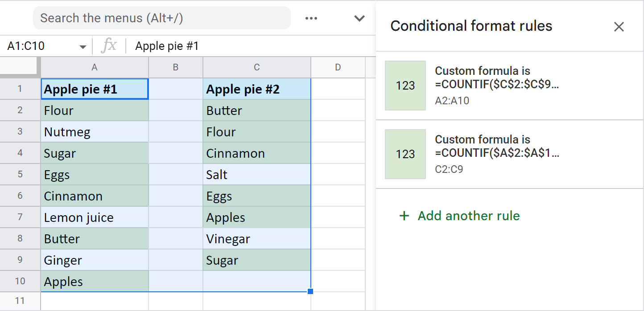Click the Search the menus field
The height and width of the screenshot is (311, 644).
pos(161,18)
